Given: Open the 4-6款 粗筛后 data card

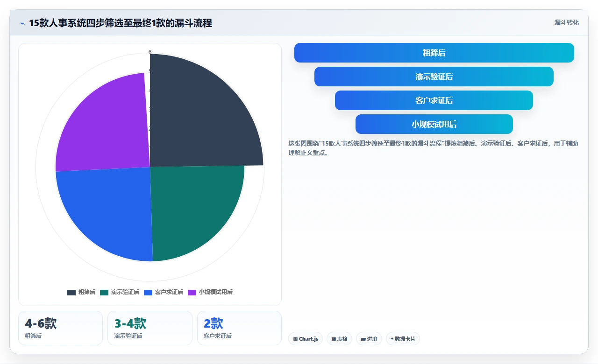Looking at the screenshot, I should pyautogui.click(x=60, y=328).
